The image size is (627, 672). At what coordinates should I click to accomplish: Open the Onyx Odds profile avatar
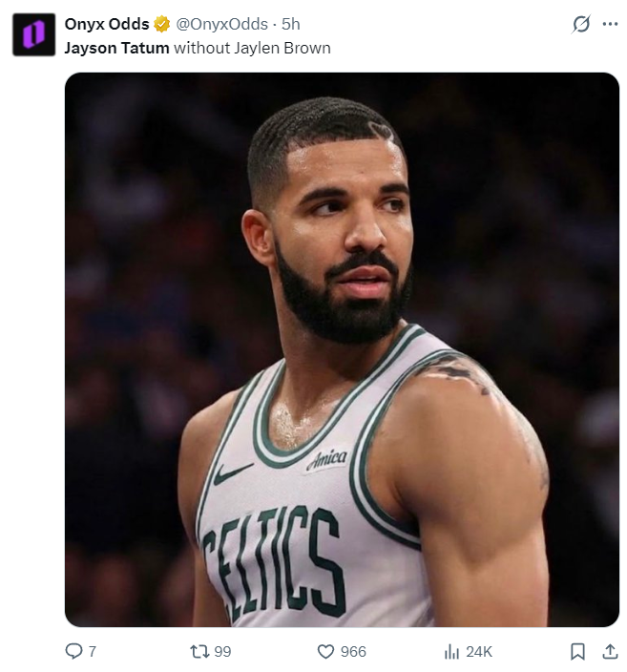pyautogui.click(x=33, y=34)
